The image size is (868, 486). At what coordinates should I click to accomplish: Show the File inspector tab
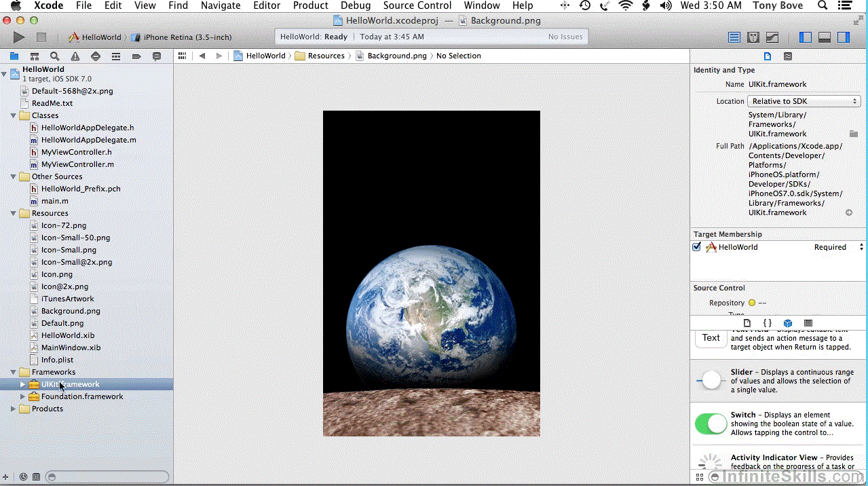click(768, 56)
